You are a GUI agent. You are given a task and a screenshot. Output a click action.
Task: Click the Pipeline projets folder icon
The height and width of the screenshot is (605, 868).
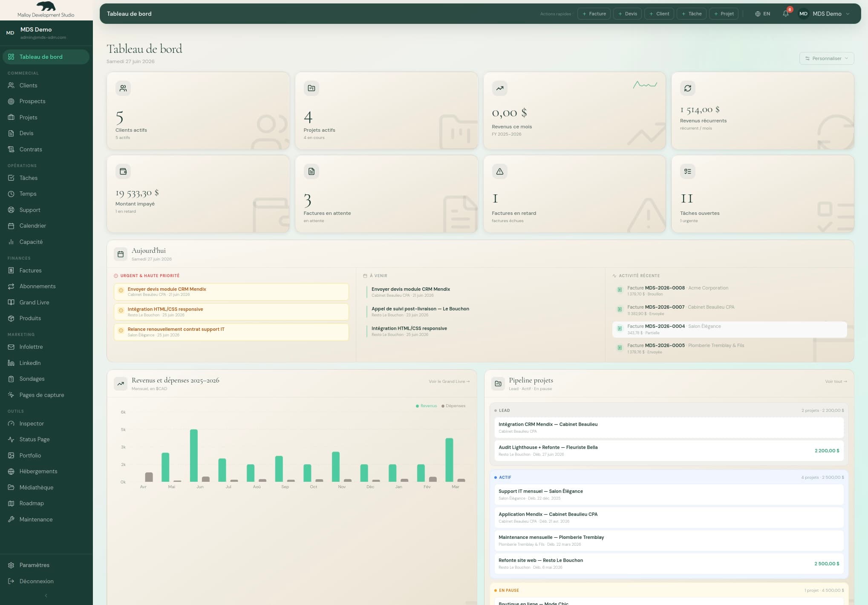pos(498,384)
